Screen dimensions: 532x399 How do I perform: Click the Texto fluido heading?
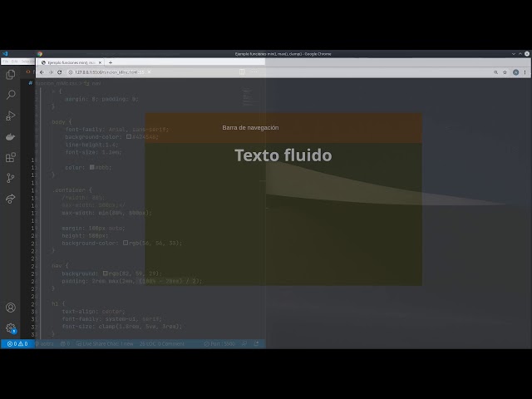coord(283,155)
